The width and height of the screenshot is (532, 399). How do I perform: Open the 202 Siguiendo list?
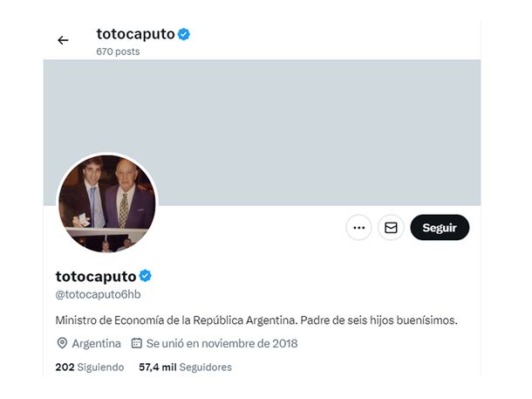(89, 368)
